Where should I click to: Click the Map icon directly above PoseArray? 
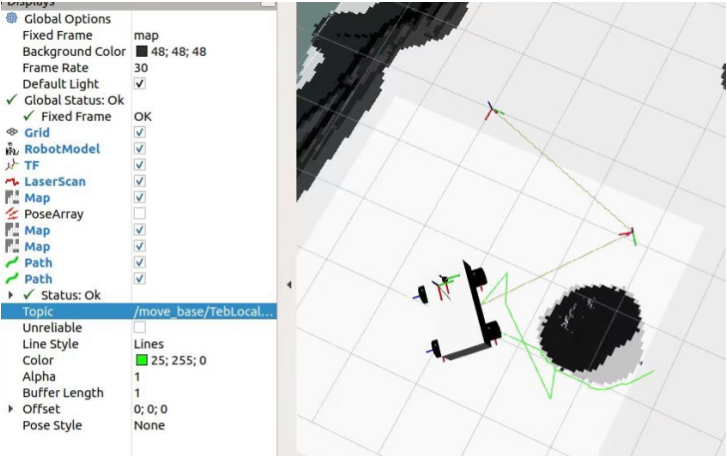point(12,198)
